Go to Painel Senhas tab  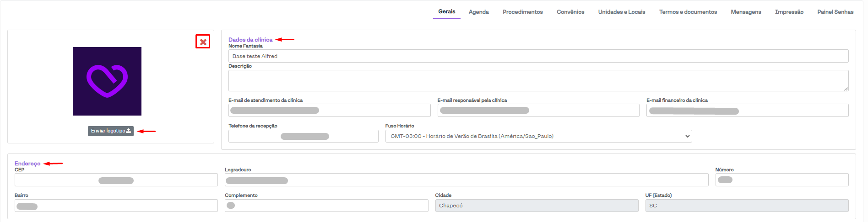(835, 12)
